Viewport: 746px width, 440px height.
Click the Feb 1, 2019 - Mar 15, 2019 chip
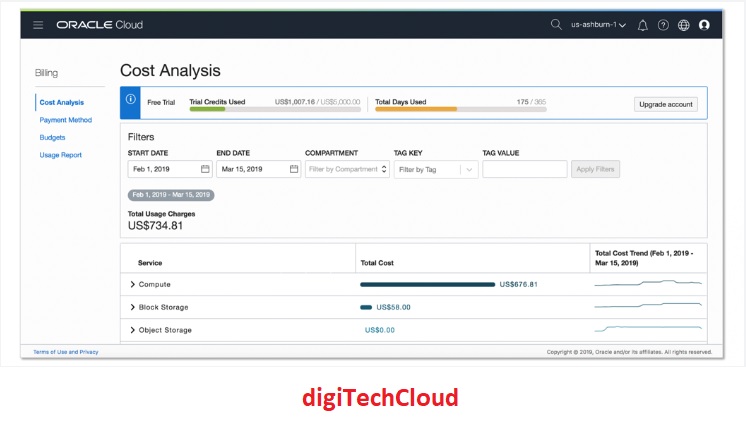pos(171,195)
